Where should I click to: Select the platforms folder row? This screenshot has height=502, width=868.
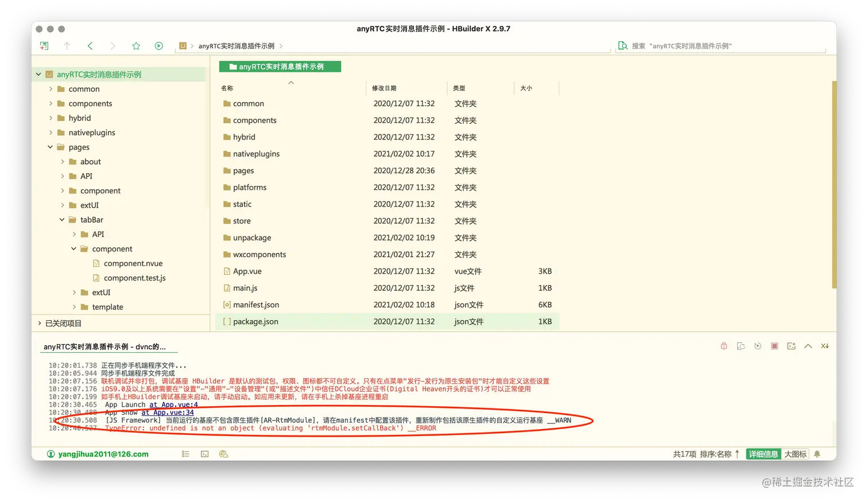tap(387, 188)
